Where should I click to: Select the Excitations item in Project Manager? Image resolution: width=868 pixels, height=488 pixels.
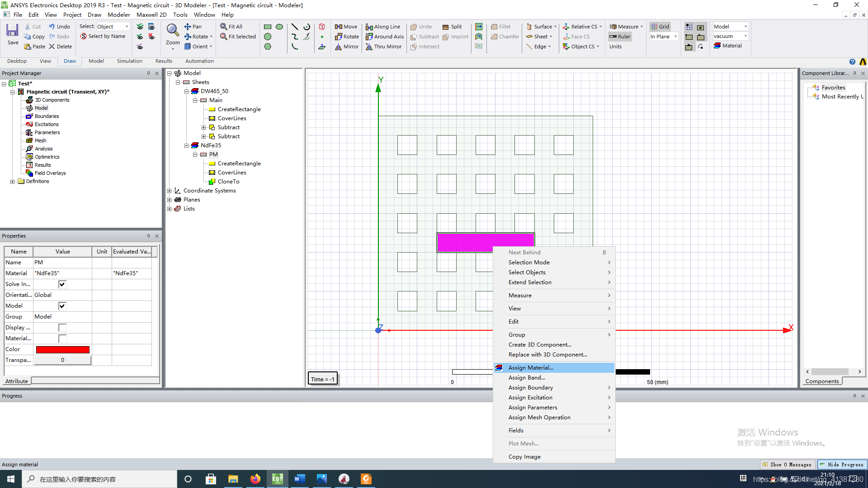tap(47, 124)
